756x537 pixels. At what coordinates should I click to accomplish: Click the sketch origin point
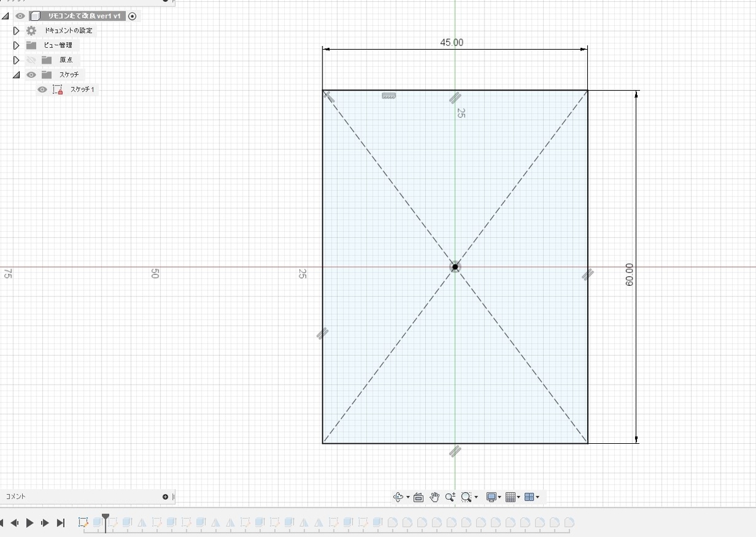455,267
